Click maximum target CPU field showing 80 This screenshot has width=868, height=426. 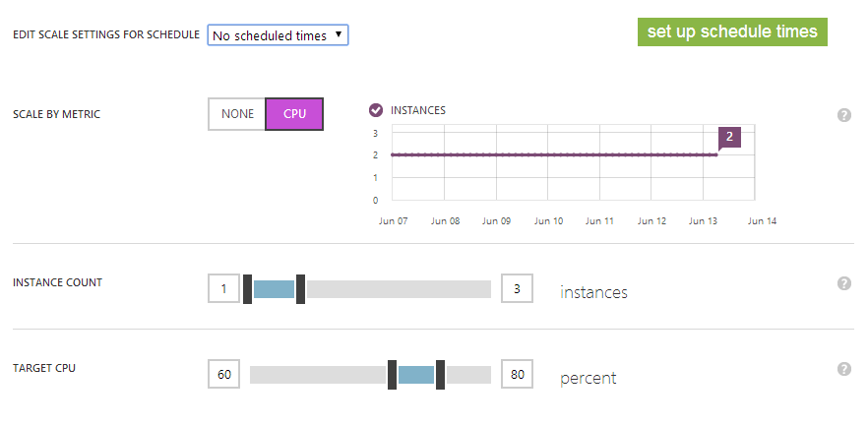coord(517,375)
